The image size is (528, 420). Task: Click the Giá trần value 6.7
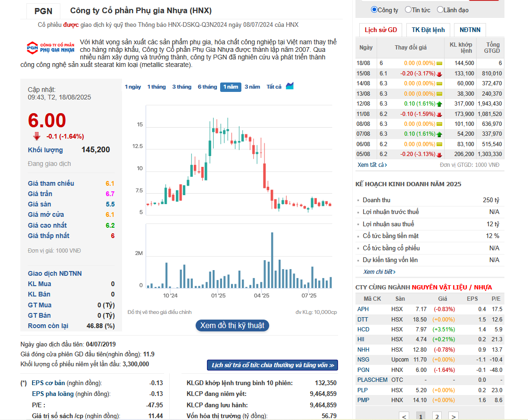pos(110,194)
